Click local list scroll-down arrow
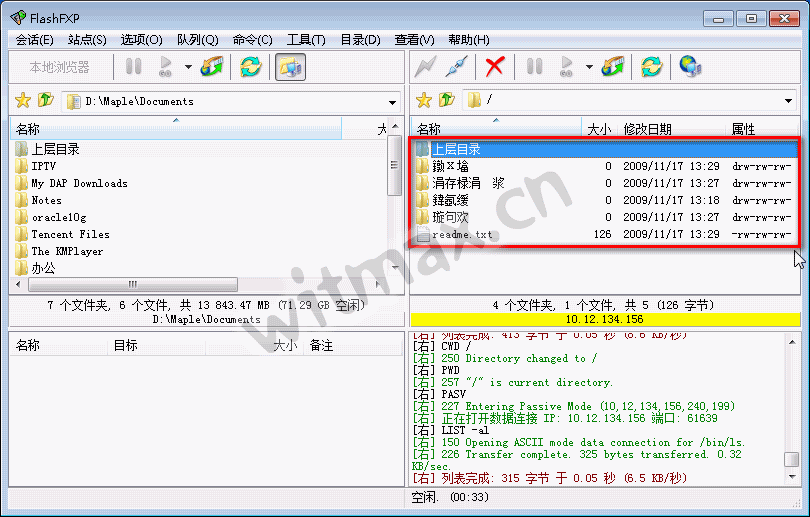810x517 pixels. coord(395,268)
